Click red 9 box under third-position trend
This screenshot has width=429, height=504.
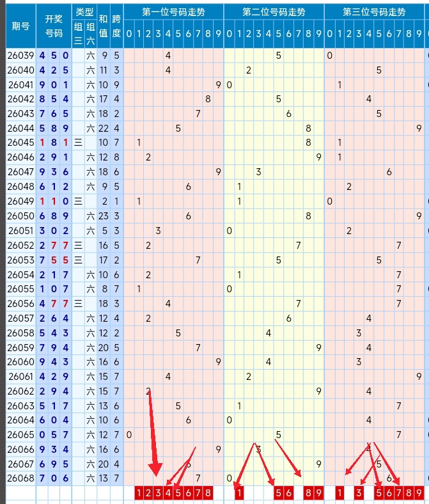(419, 492)
